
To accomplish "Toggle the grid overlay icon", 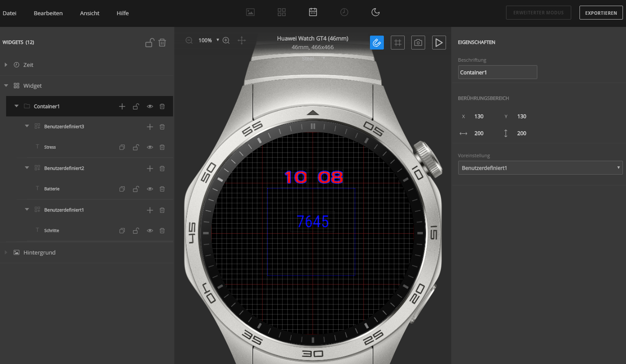I will click(x=397, y=43).
